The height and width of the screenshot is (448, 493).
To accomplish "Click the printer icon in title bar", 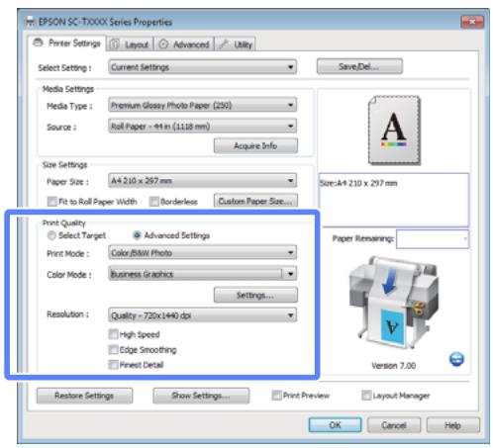I will (x=31, y=22).
